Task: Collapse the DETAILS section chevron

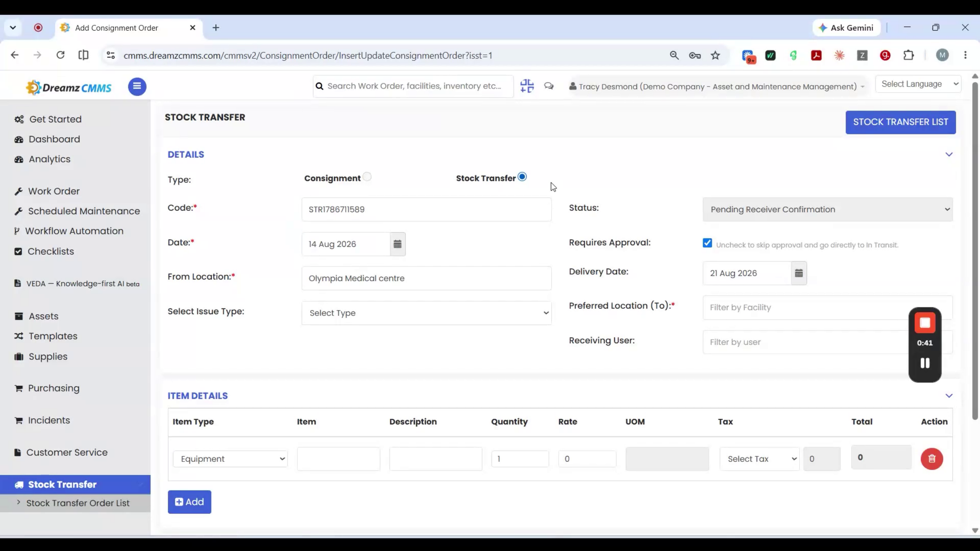Action: pos(949,155)
